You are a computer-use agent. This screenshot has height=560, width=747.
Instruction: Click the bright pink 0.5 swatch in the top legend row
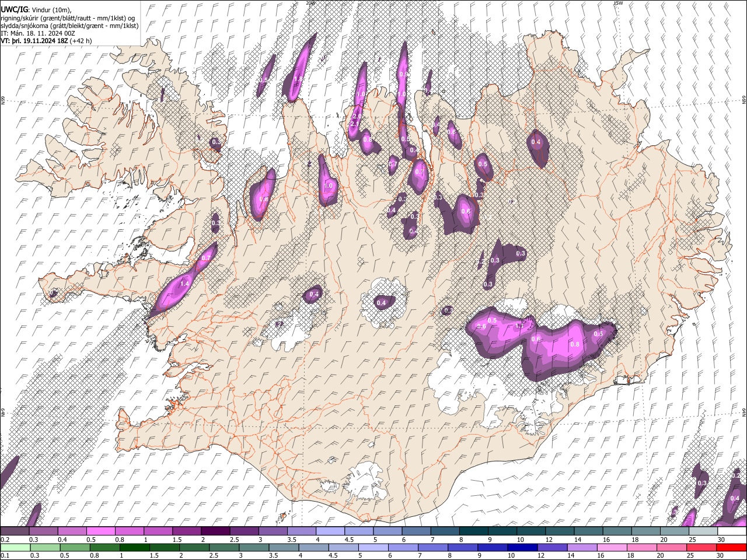pyautogui.click(x=101, y=531)
